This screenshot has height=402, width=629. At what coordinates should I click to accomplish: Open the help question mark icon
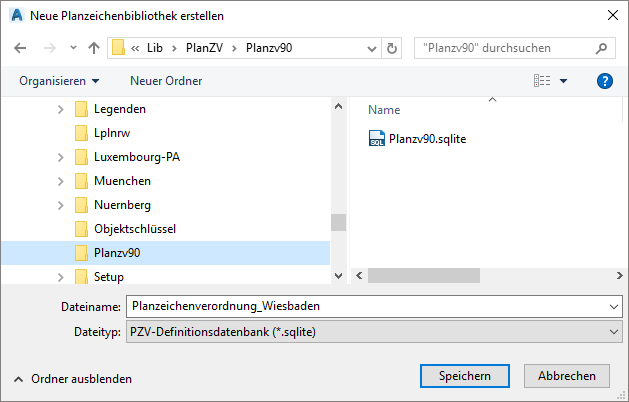point(604,80)
